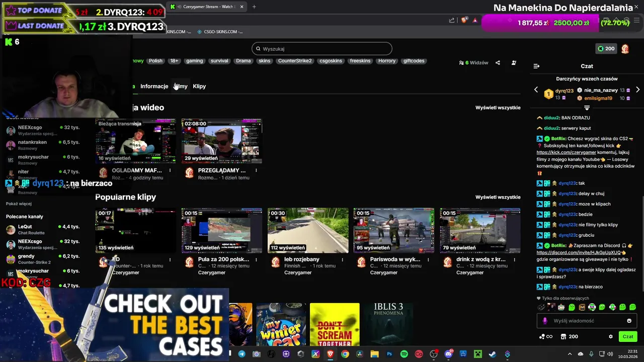
Task: Open natankraken channel in sidebar
Action: (x=43, y=145)
